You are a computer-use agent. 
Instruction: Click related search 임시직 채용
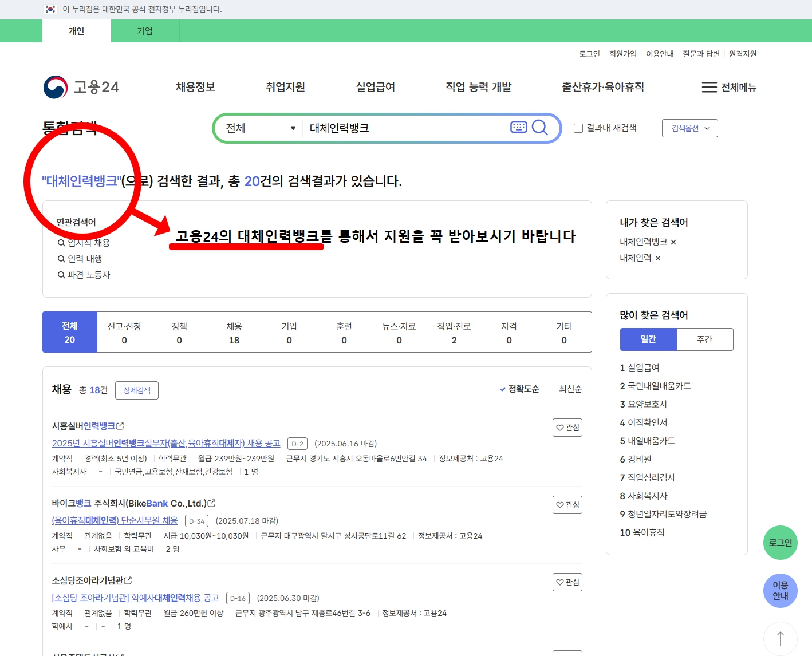84,243
